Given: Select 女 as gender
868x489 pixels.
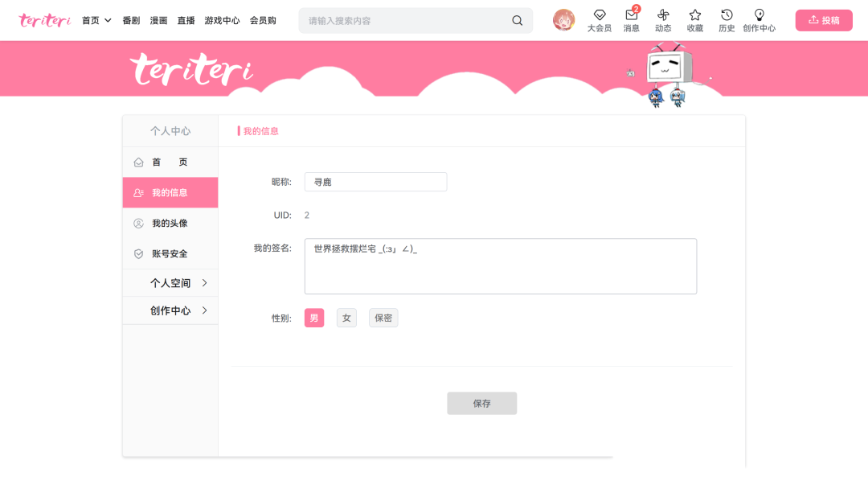Looking at the screenshot, I should (346, 318).
